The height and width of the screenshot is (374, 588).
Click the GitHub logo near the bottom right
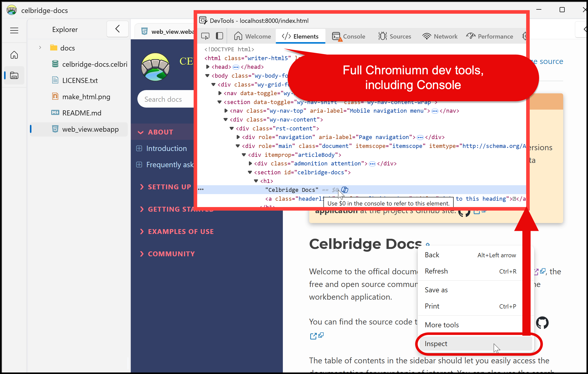(x=542, y=323)
